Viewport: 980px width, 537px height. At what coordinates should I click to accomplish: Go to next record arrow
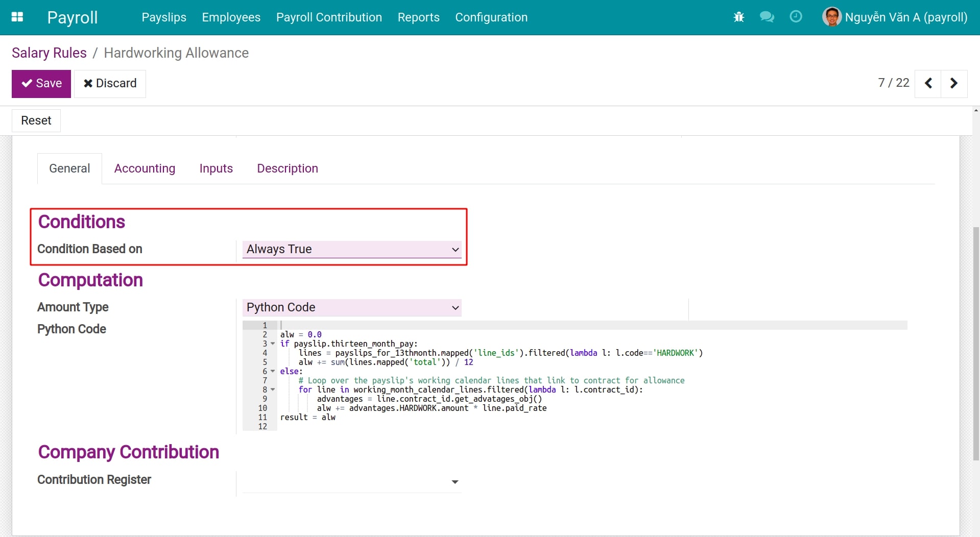pos(953,83)
